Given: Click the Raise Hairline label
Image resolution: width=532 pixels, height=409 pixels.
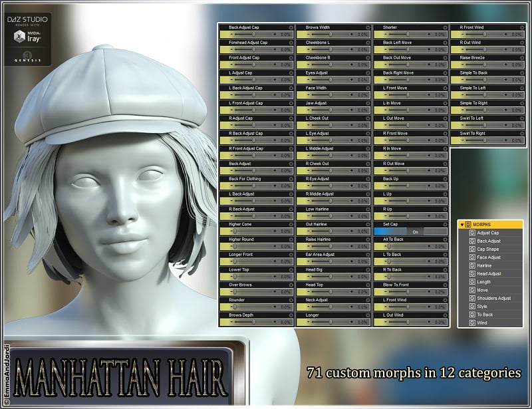Looking at the screenshot, I should (318, 239).
